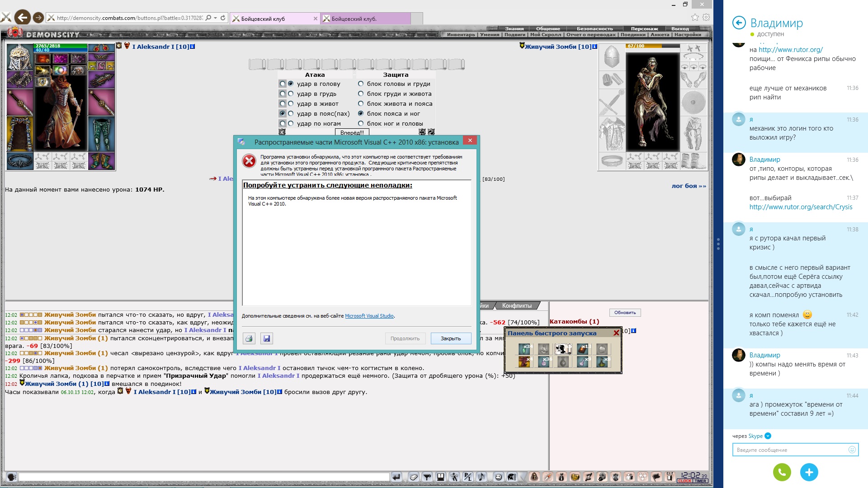Open Инвентарь submenu item
This screenshot has width=868, height=488.
coord(461,34)
